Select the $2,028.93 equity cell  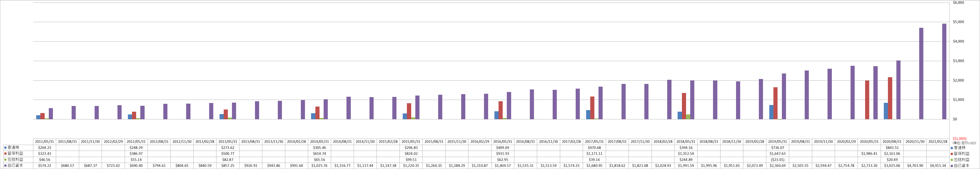coord(663,166)
